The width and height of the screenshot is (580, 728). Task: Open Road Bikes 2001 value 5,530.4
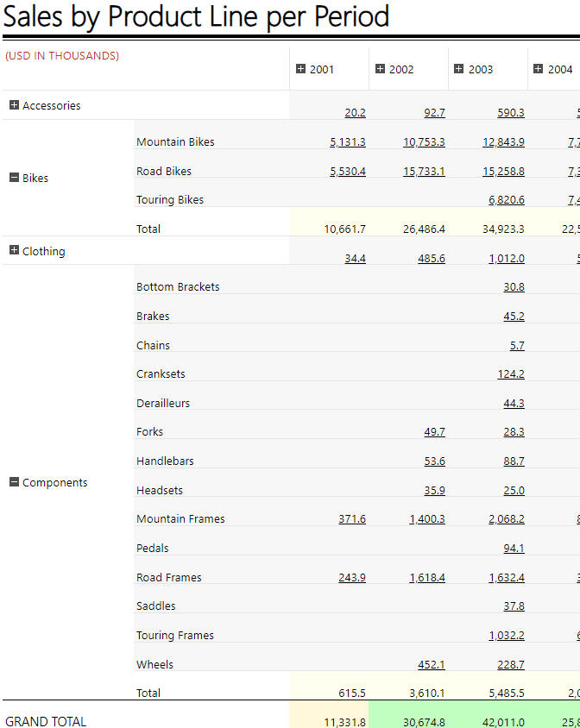pos(348,172)
